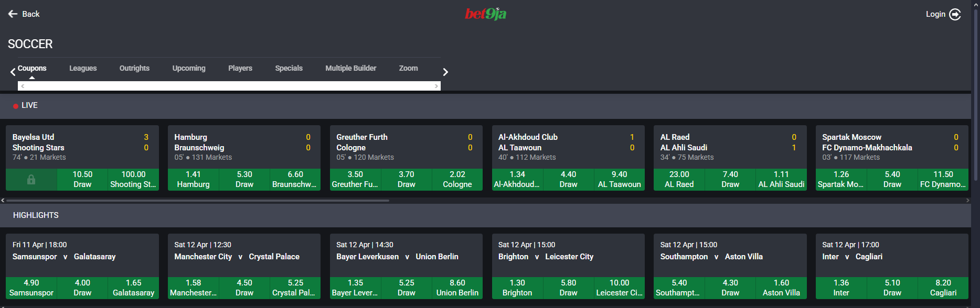Open the Multiple Builder tab

tap(351, 68)
